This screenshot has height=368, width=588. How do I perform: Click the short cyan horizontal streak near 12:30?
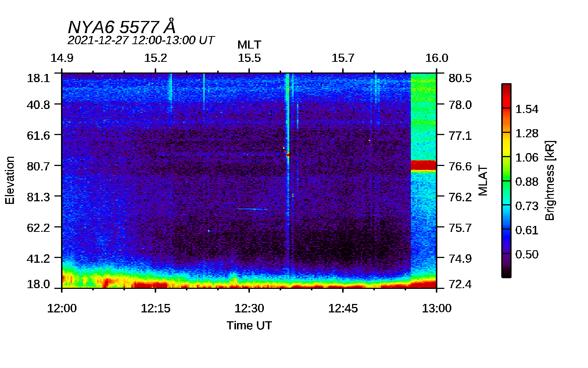pyautogui.click(x=252, y=209)
